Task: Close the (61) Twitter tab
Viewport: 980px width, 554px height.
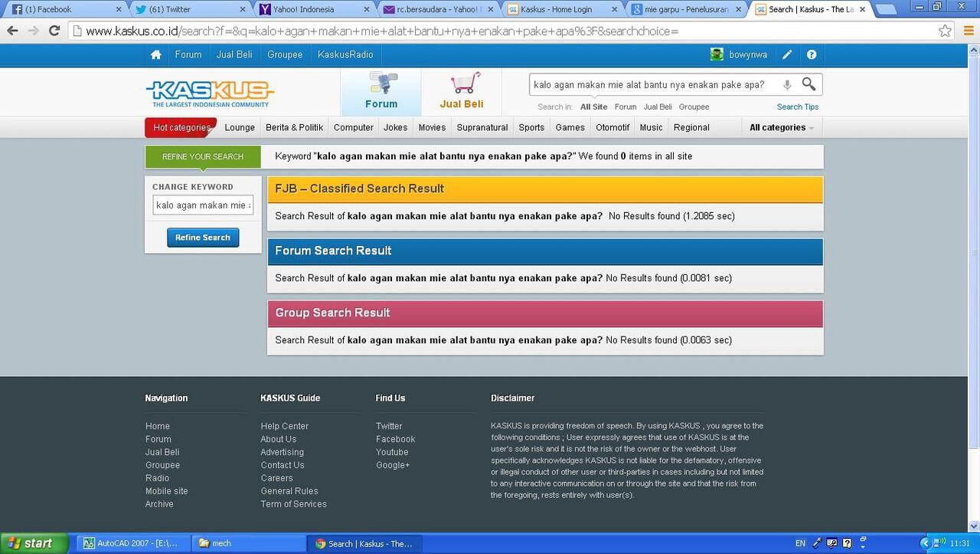Action: [x=243, y=10]
